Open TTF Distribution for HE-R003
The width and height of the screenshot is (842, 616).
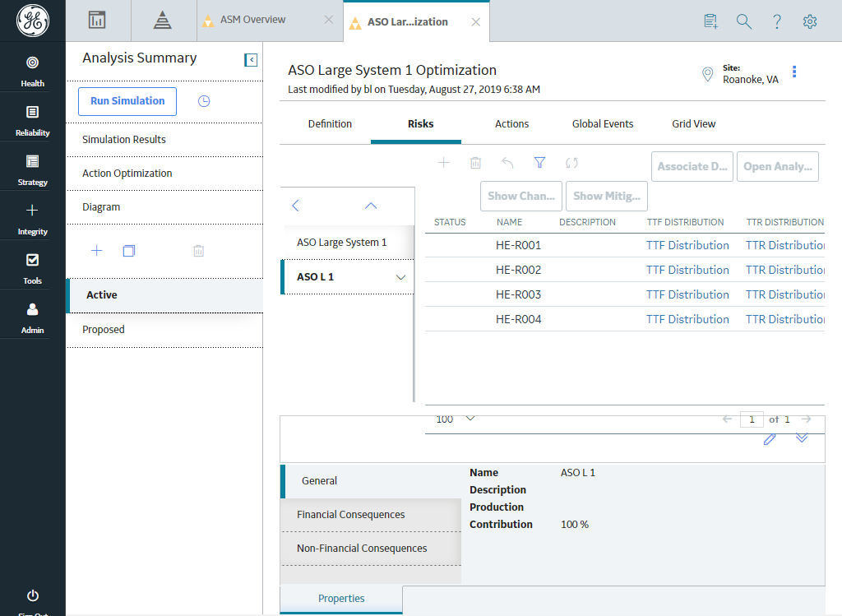coord(687,295)
